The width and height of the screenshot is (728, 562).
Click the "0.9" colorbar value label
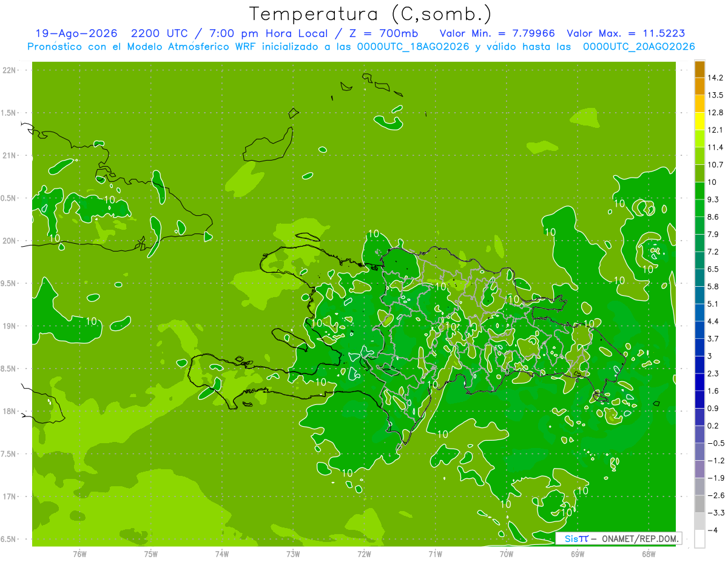[x=713, y=409]
